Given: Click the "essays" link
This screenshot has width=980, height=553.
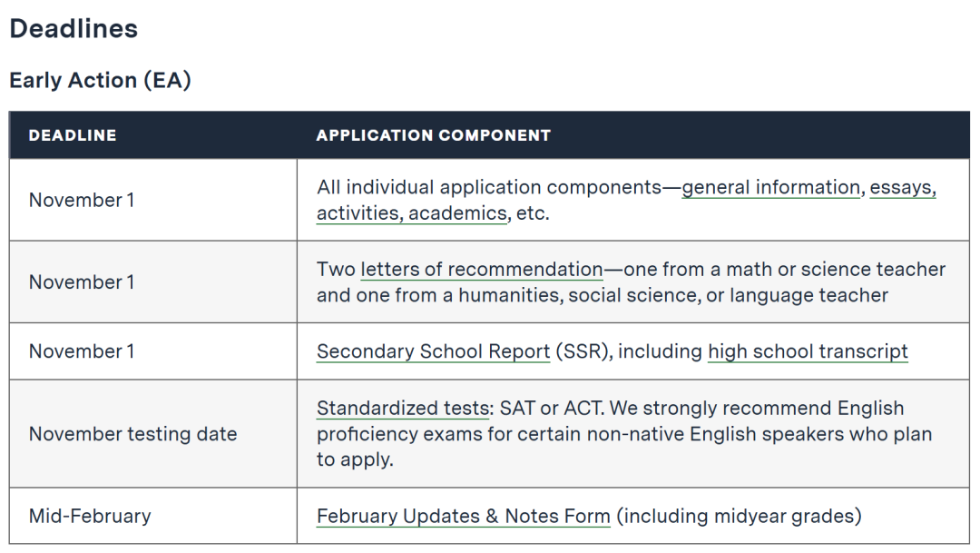Looking at the screenshot, I should pyautogui.click(x=903, y=188).
